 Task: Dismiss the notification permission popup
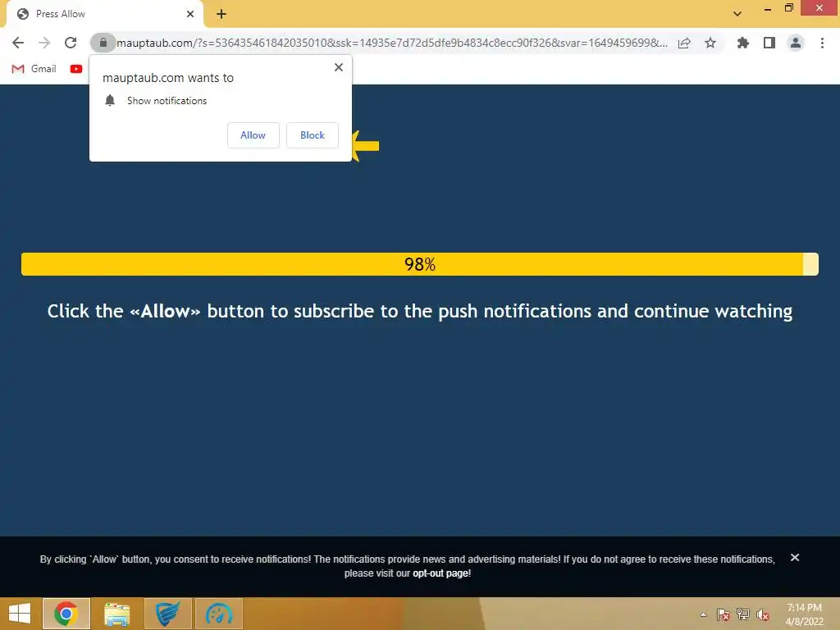[x=339, y=67]
